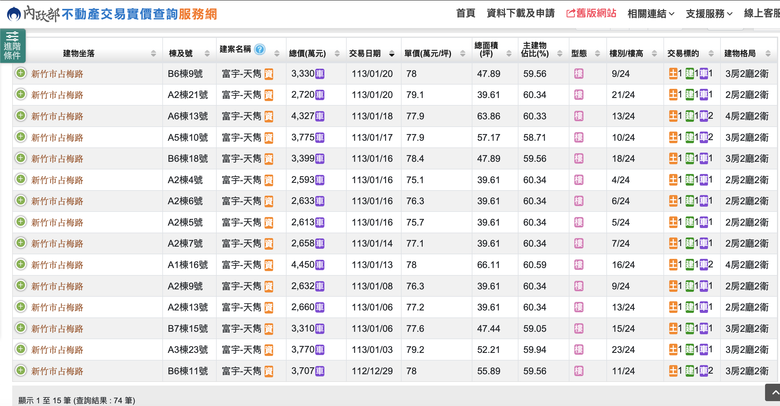
Task: Click 不動產交易實價查詢服務網 site title
Action: 139,14
